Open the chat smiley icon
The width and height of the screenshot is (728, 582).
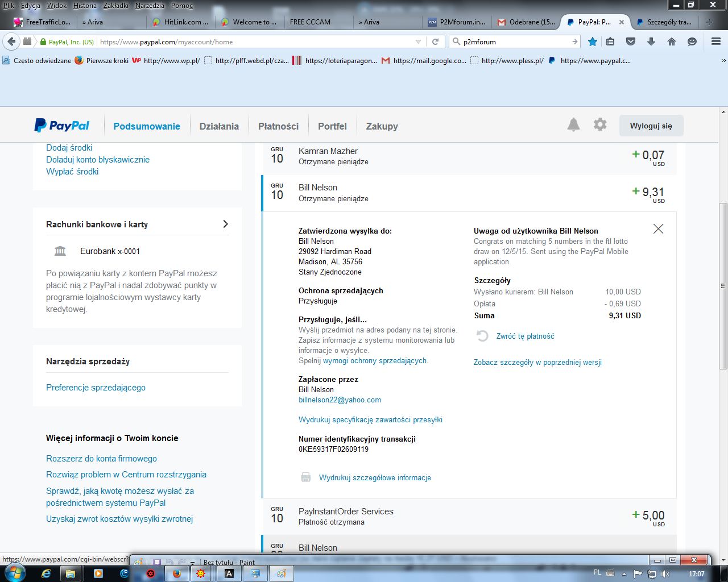tap(692, 41)
